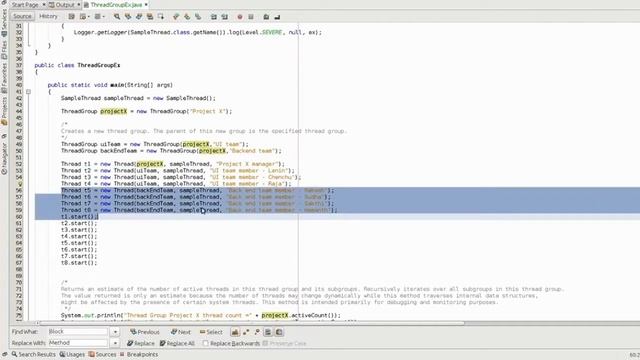Find next occurrence toolbar icon
Viewport: 640px width, 360px height.
[139, 17]
